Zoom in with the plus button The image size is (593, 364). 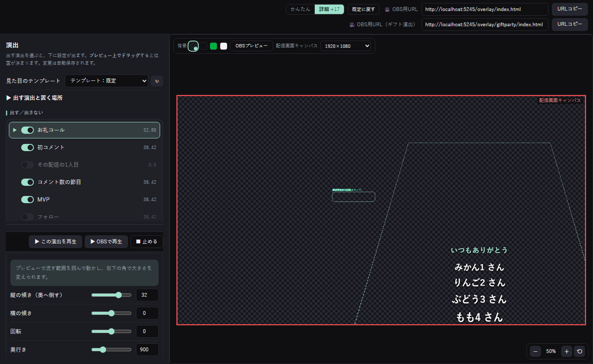click(566, 351)
